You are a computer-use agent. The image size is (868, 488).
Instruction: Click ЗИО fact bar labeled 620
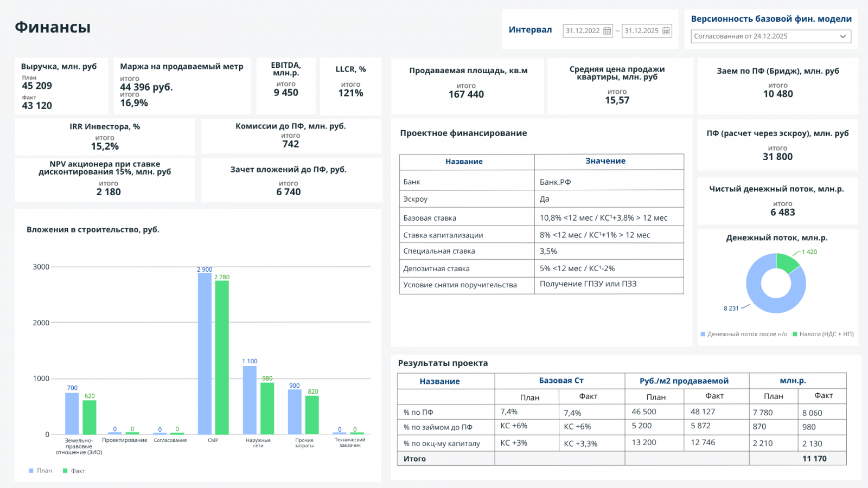click(x=90, y=417)
